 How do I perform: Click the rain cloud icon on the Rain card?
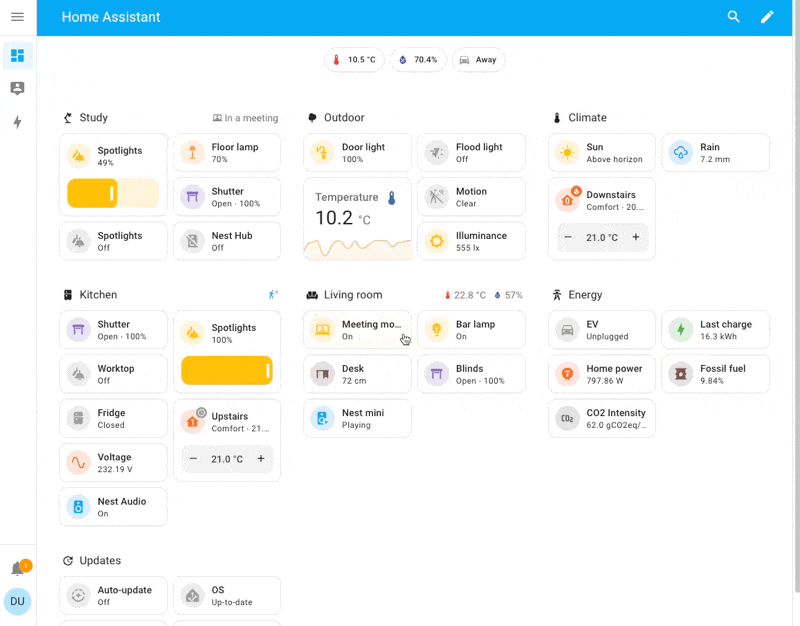pyautogui.click(x=682, y=152)
